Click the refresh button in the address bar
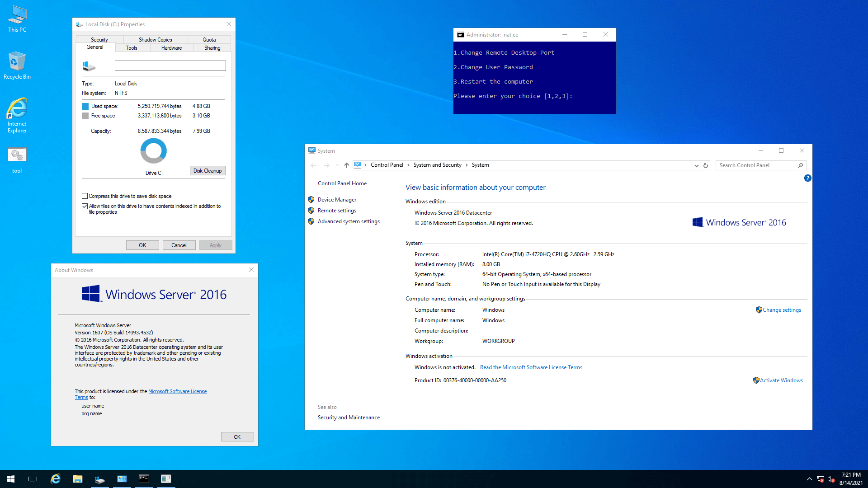The height and width of the screenshot is (488, 868). click(x=705, y=165)
